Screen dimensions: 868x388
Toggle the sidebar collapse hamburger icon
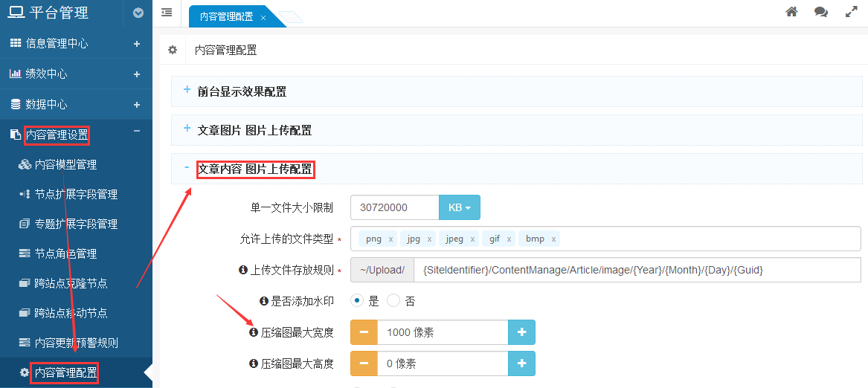167,13
